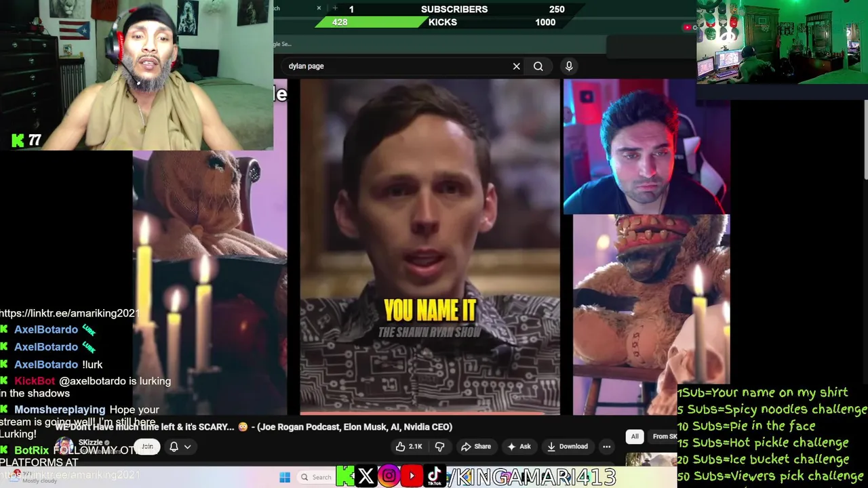Click the YouTube search magnifier button
Viewport: 868px width, 488px height.
(538, 66)
